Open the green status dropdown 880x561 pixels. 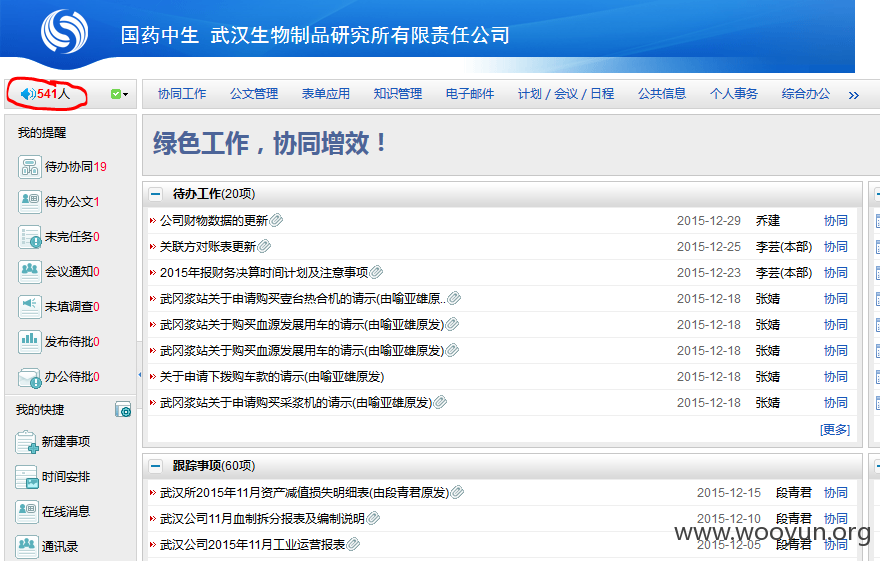pyautogui.click(x=120, y=94)
